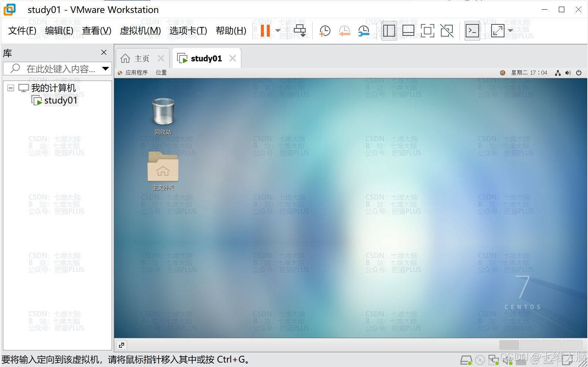Send Ctrl+Alt+Del to the virtual machine
Viewport: 588px width, 367px height.
click(300, 30)
